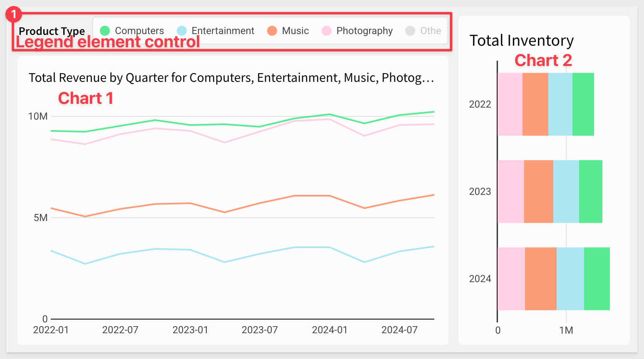The image size is (644, 359).
Task: Click the Total Inventory chart title
Action: point(521,41)
